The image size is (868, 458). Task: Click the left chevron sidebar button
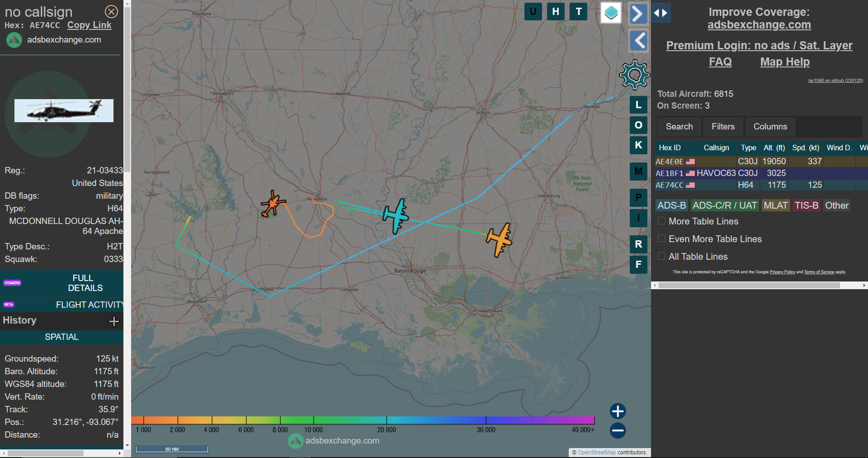click(639, 41)
